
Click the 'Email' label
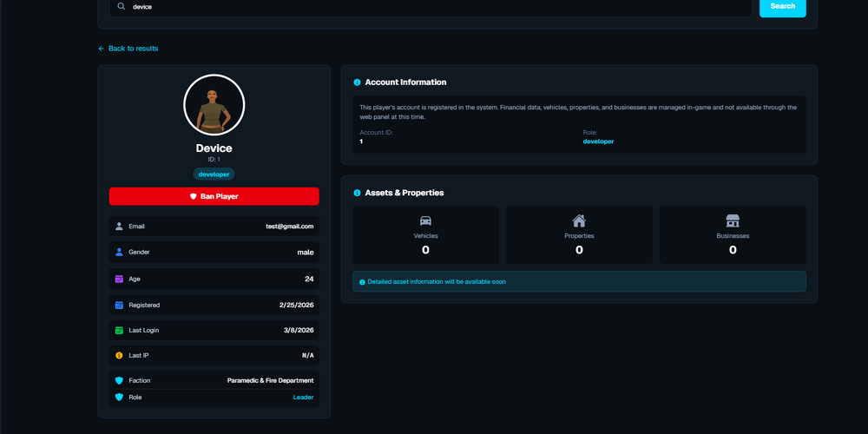137,227
